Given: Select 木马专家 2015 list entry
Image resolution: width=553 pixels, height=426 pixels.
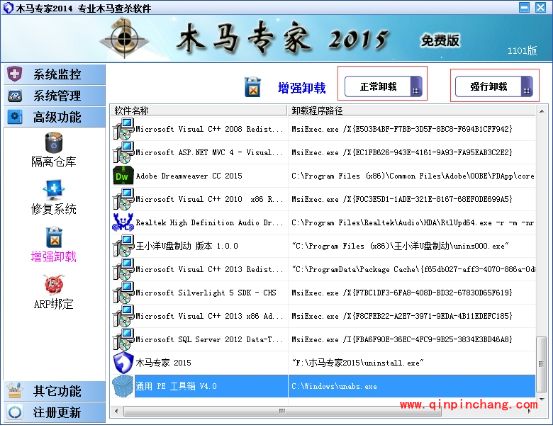Looking at the screenshot, I should [x=163, y=363].
